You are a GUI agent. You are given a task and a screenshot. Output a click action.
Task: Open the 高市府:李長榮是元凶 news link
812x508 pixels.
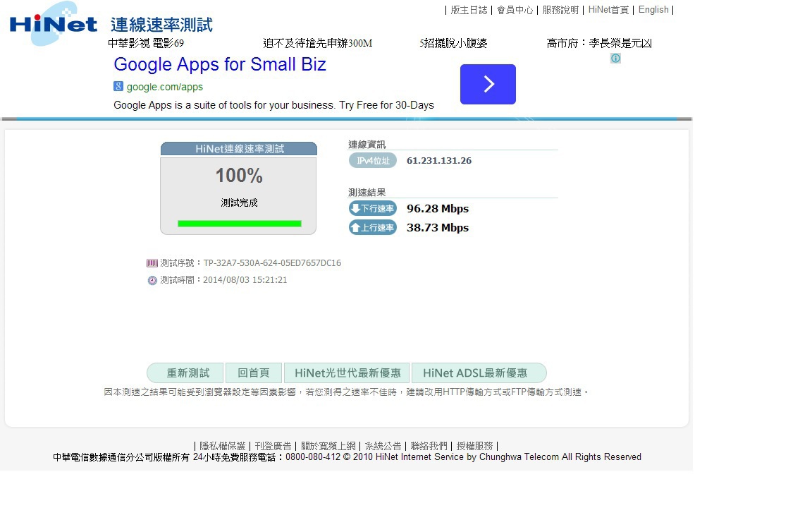pyautogui.click(x=599, y=43)
